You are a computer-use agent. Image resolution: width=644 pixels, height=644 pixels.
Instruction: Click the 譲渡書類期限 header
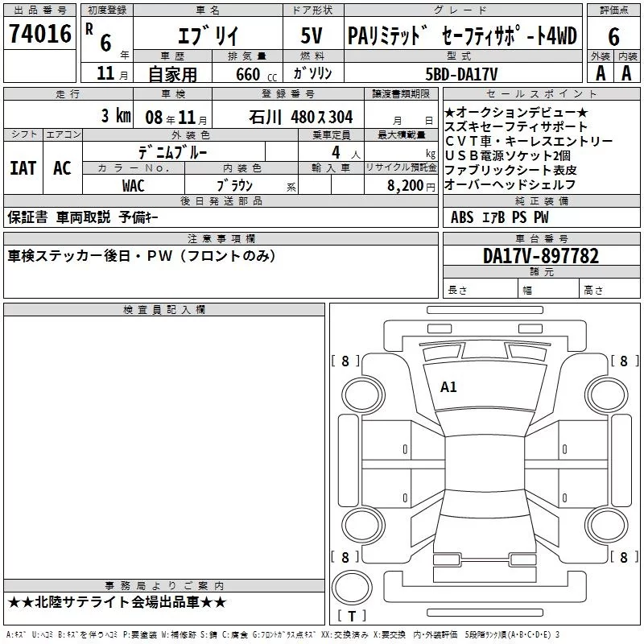[x=401, y=93]
